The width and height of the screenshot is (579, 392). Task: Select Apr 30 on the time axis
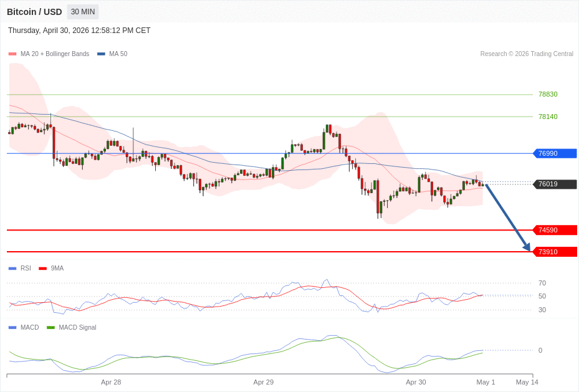tap(416, 382)
